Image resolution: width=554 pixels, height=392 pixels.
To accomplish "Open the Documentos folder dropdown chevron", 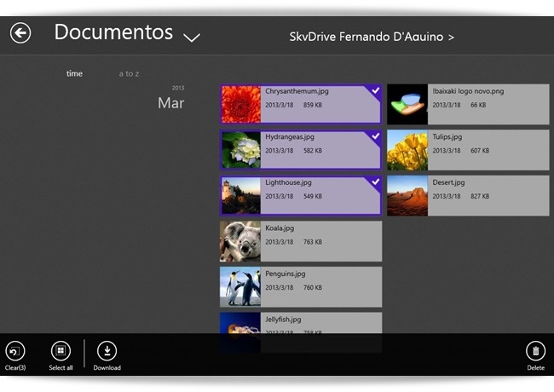I will 192,37.
